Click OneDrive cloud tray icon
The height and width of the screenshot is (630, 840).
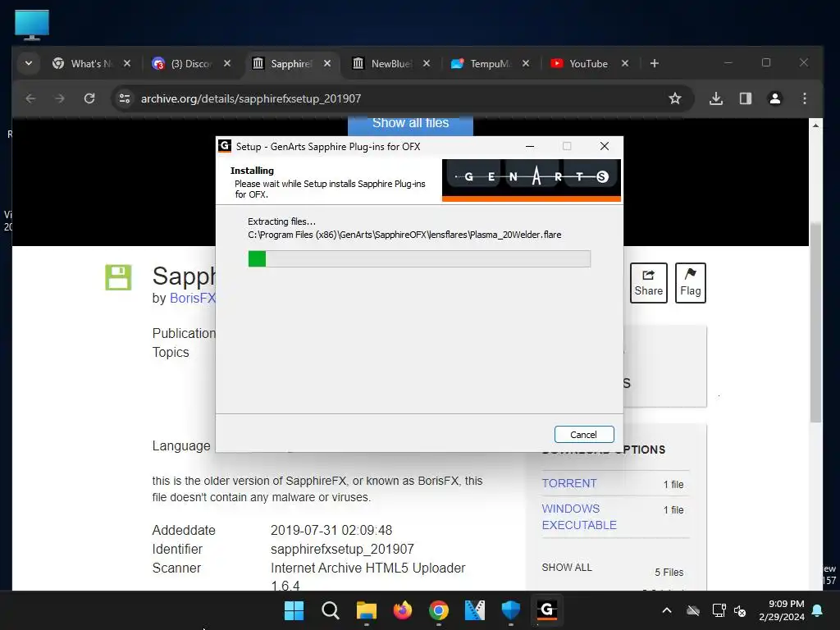coord(693,610)
